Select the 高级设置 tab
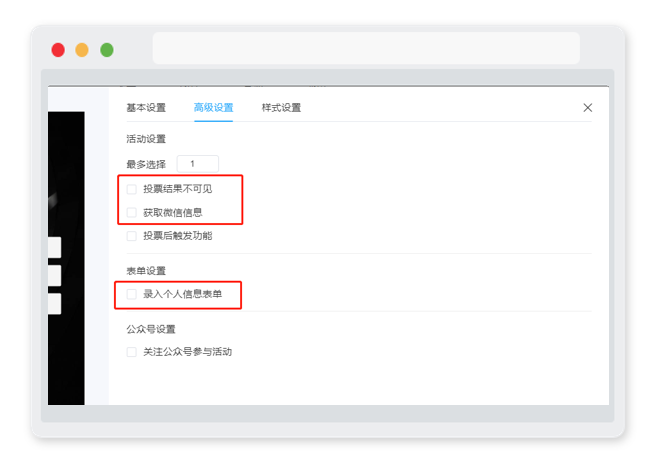This screenshot has width=660, height=460. (213, 108)
